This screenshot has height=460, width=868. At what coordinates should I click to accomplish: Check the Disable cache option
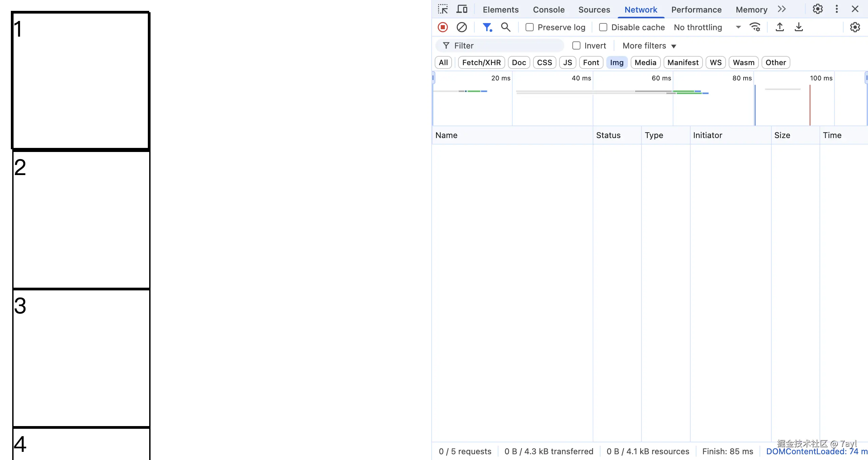(x=603, y=27)
